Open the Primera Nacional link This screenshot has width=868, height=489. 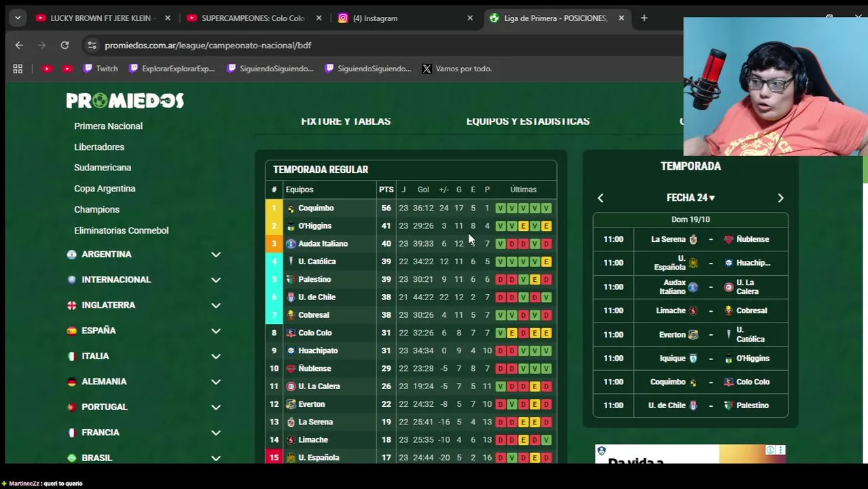click(x=108, y=126)
